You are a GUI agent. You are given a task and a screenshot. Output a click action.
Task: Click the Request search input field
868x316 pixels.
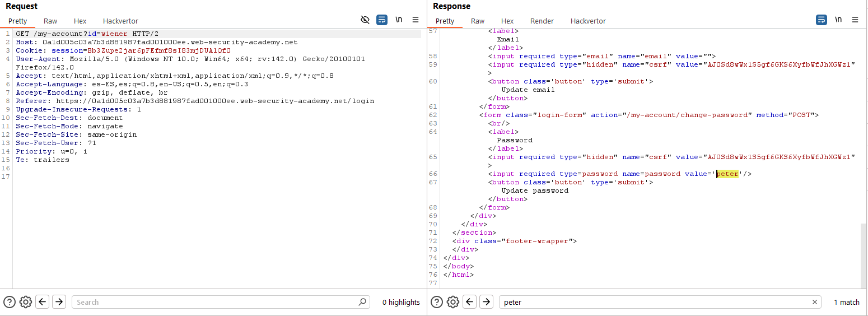[216, 302]
